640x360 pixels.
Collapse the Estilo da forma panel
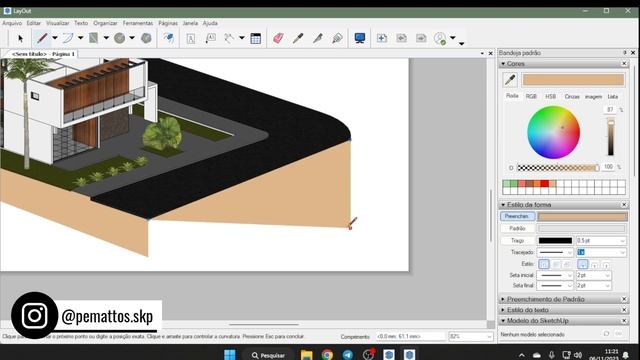[503, 204]
